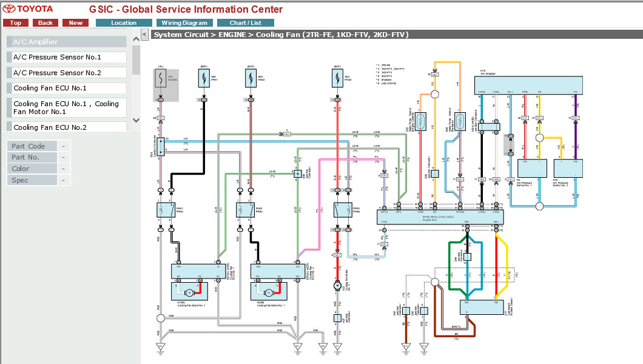643x364 pixels.
Task: Select the Engine ECU block
Action: [x=440, y=217]
